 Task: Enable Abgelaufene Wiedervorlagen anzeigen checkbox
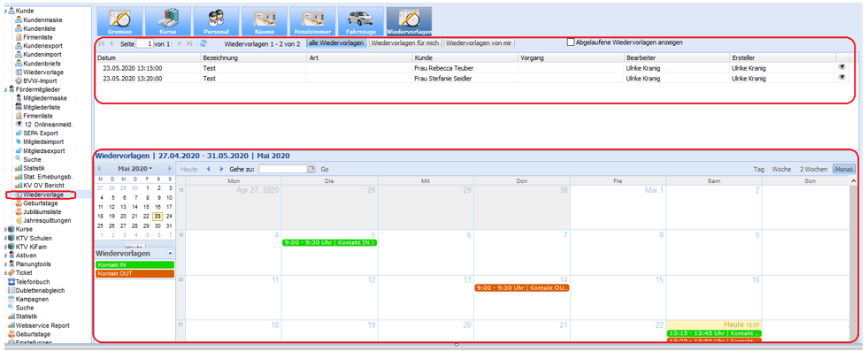[x=571, y=42]
